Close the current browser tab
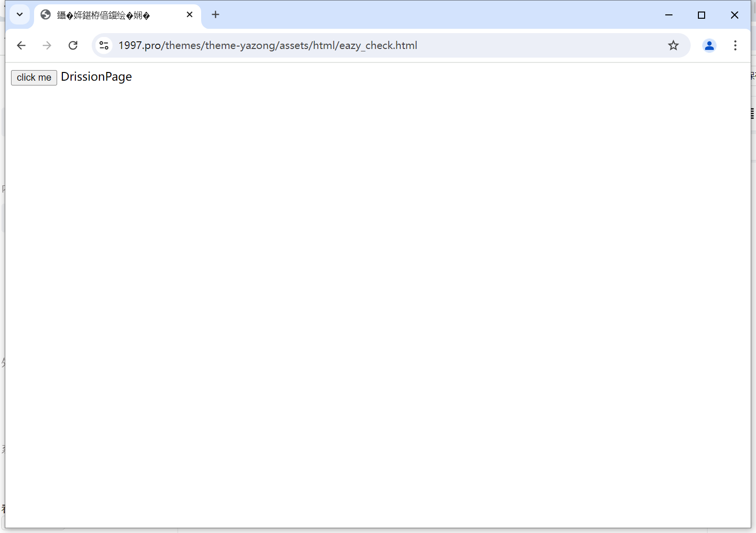756x533 pixels. (x=190, y=15)
